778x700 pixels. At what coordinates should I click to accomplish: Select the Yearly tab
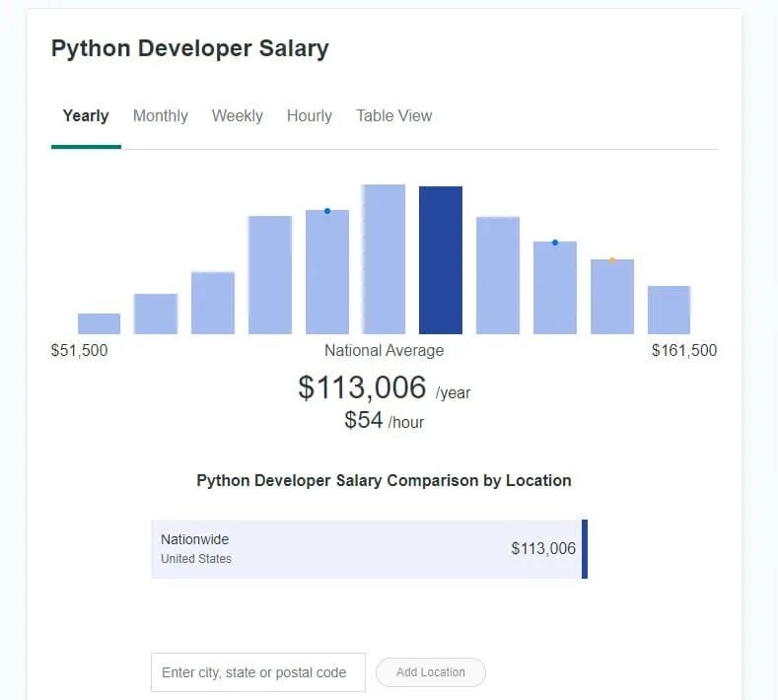point(86,116)
